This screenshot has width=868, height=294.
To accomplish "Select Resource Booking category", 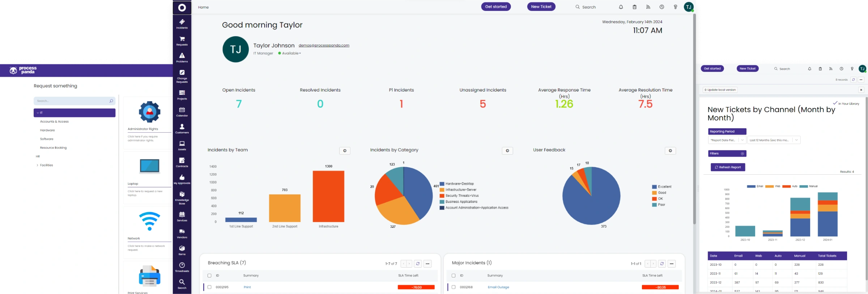I will (53, 148).
